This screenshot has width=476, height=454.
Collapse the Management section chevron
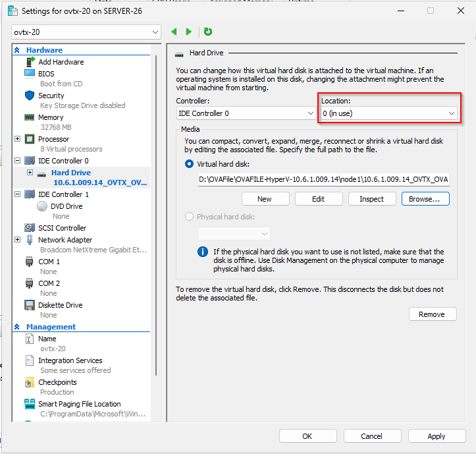pos(17,327)
